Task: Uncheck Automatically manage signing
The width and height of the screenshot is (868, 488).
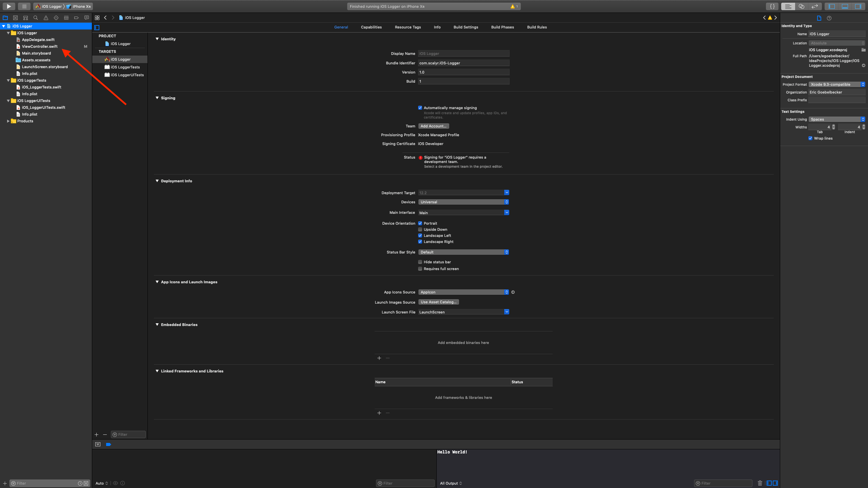Action: coord(420,108)
